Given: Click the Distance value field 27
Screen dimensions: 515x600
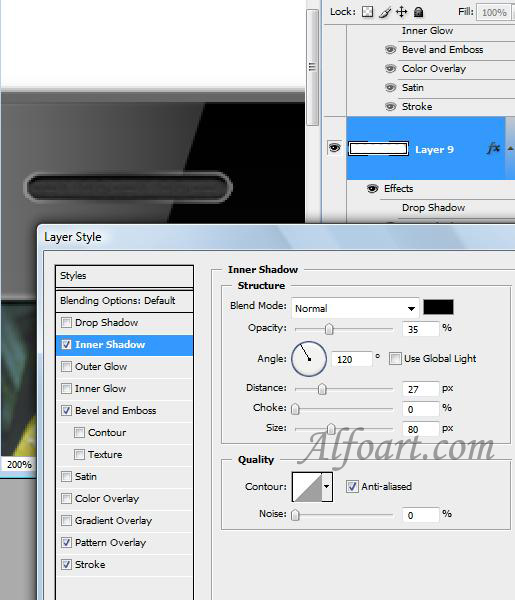Looking at the screenshot, I should [x=420, y=389].
